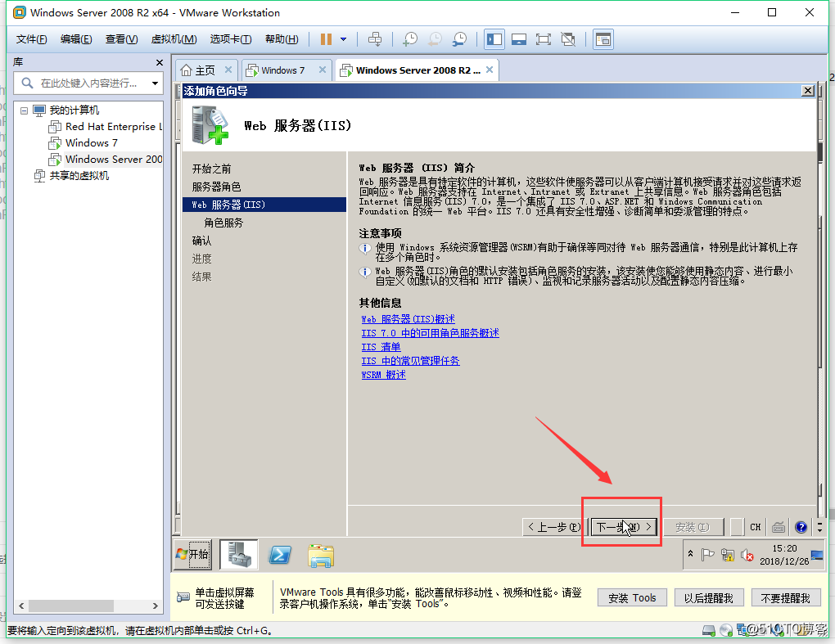Image resolution: width=835 pixels, height=644 pixels.
Task: Open the snapshot manager icon
Action: [459, 39]
